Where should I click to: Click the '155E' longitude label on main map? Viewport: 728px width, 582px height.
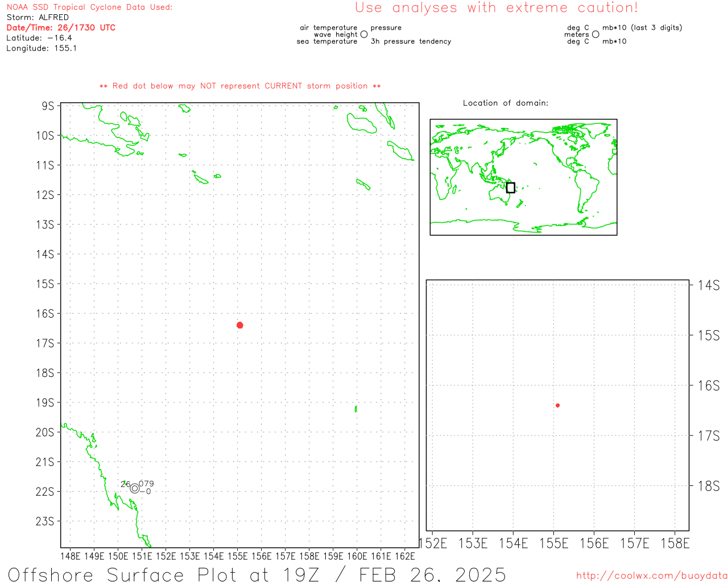point(238,556)
